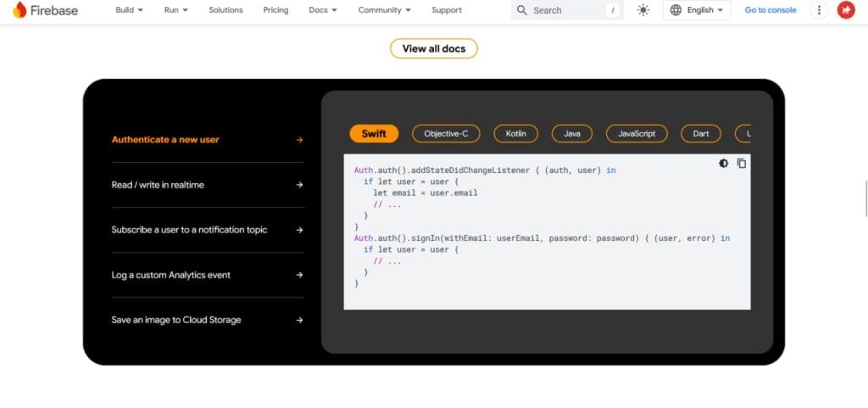Switch to the JavaScript code tab
This screenshot has height=408, width=868.
coord(637,133)
